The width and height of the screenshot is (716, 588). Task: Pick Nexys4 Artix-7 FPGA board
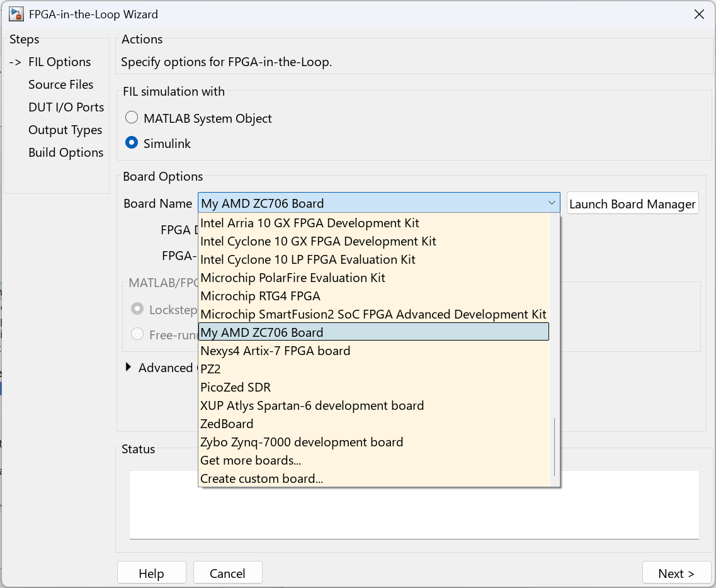(275, 351)
